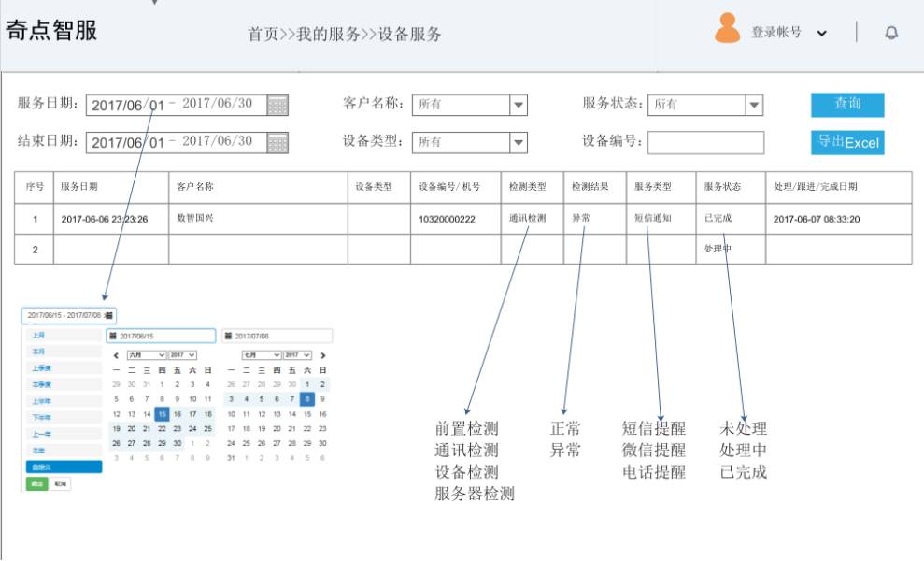Image resolution: width=924 pixels, height=561 pixels.
Task: Navigate to 首页 in breadcrumb
Action: pos(263,35)
